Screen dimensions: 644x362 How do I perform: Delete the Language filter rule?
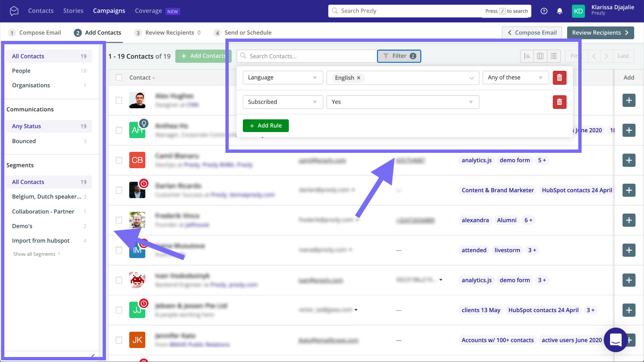[559, 78]
